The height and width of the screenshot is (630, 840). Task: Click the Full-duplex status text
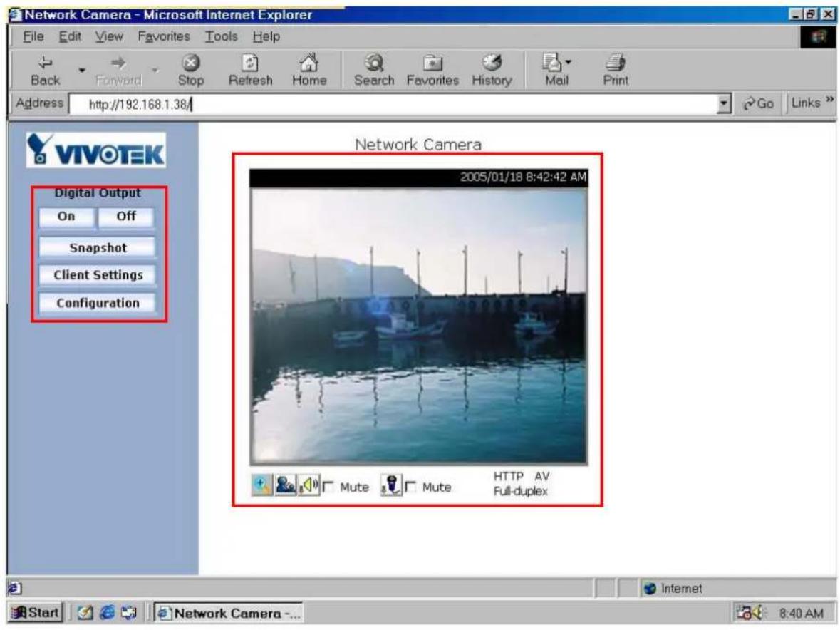[x=521, y=491]
